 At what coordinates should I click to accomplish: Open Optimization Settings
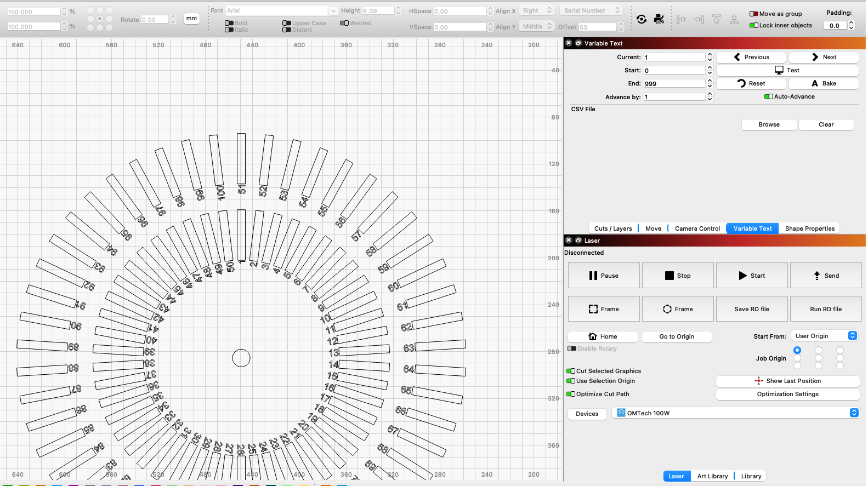(787, 394)
